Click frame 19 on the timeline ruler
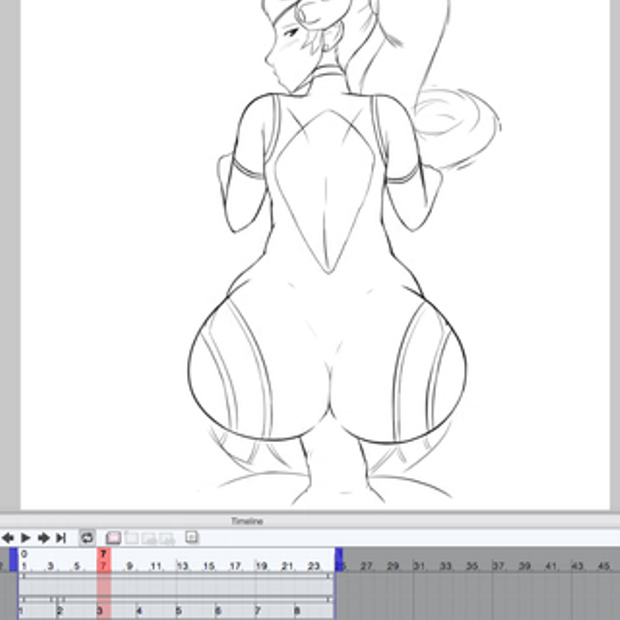 pyautogui.click(x=261, y=566)
